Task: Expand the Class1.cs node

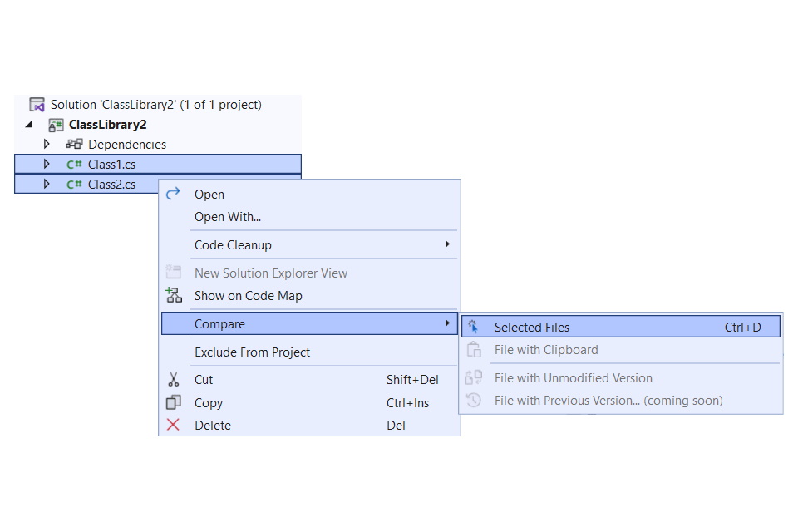Action: coord(47,163)
